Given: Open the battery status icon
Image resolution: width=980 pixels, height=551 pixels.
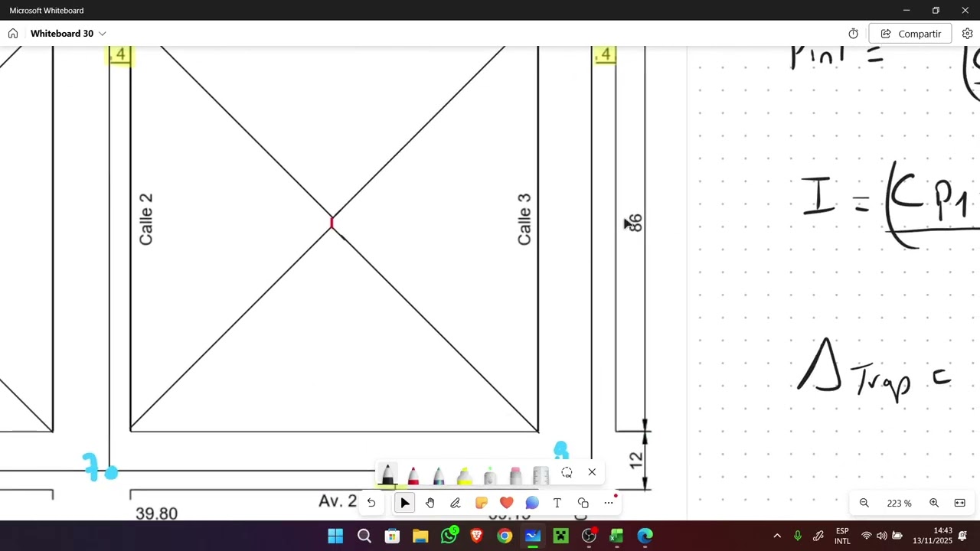Looking at the screenshot, I should click(897, 536).
